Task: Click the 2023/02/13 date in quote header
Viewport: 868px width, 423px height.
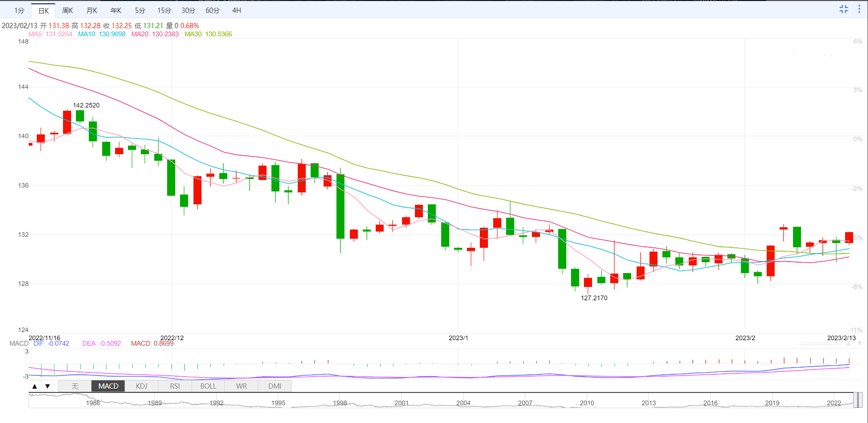Action: 20,26
